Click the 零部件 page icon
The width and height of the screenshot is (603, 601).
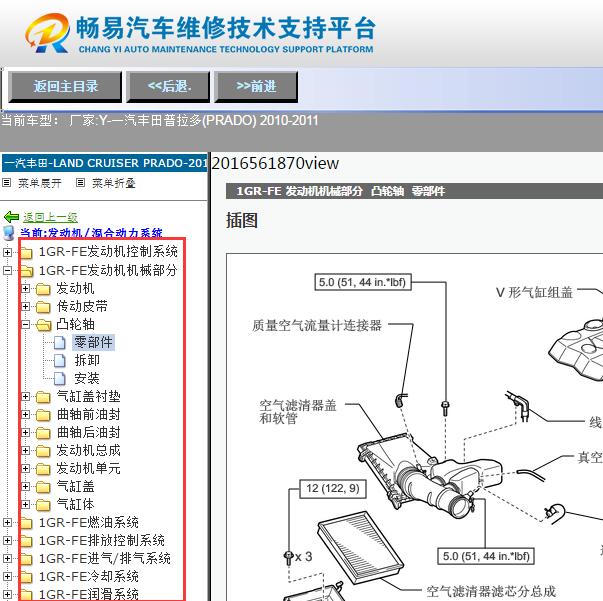(x=60, y=342)
